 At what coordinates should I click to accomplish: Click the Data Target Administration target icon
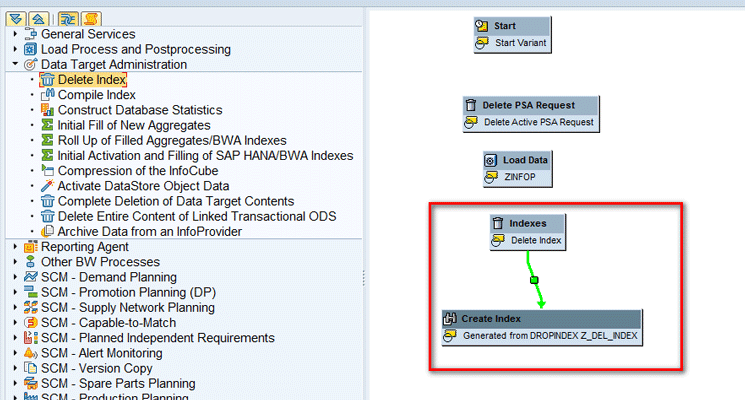(30, 64)
